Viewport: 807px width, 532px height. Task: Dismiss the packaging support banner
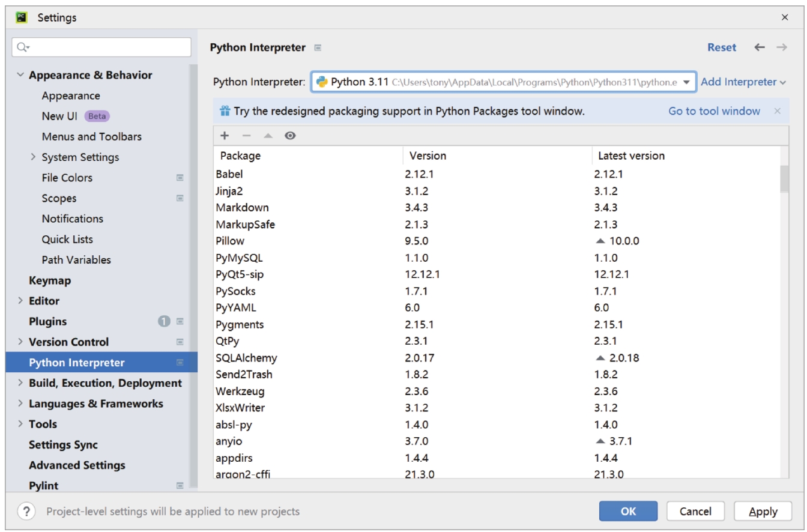coord(778,111)
